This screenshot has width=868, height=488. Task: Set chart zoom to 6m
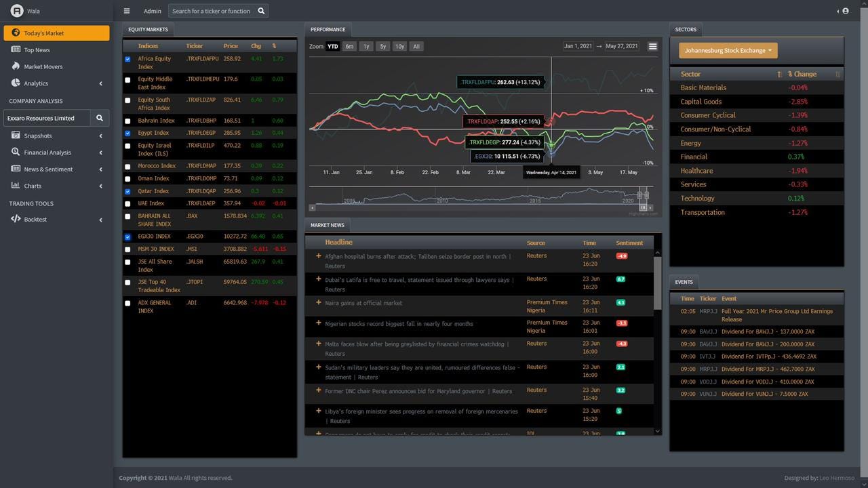pyautogui.click(x=349, y=47)
